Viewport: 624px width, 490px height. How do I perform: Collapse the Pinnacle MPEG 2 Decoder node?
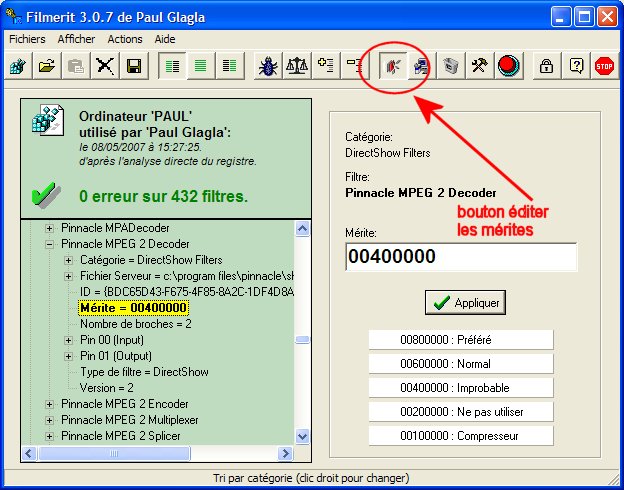coord(49,244)
